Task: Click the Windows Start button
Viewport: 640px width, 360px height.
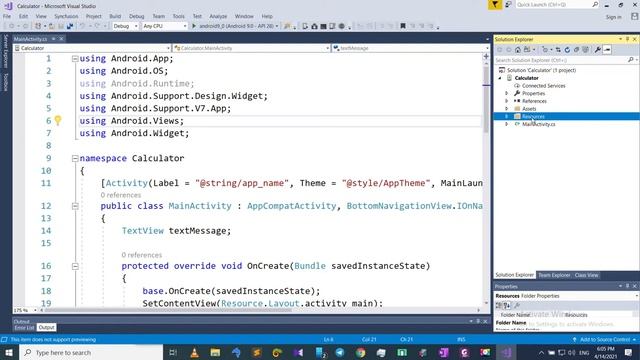Action: pyautogui.click(x=9, y=352)
